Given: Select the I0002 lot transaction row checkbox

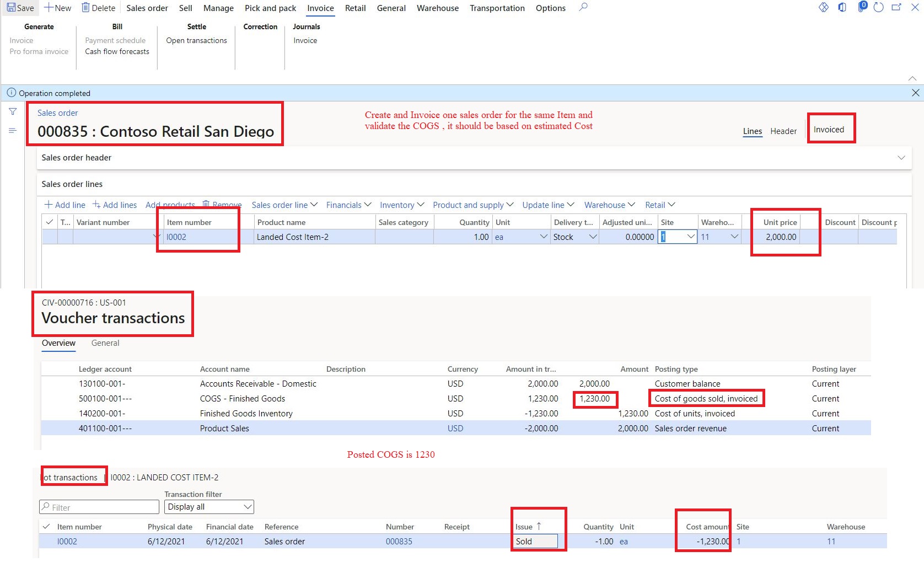Looking at the screenshot, I should pos(47,541).
